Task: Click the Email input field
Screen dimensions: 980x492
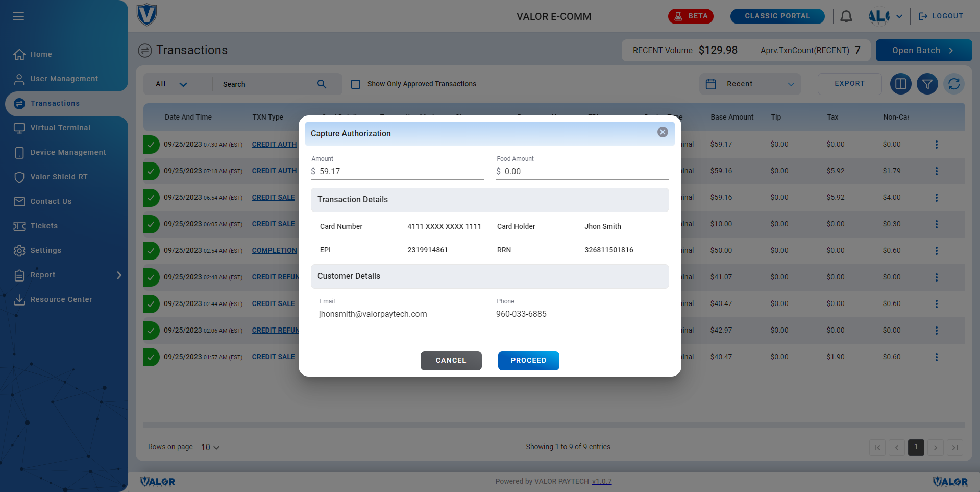Action: pos(401,314)
